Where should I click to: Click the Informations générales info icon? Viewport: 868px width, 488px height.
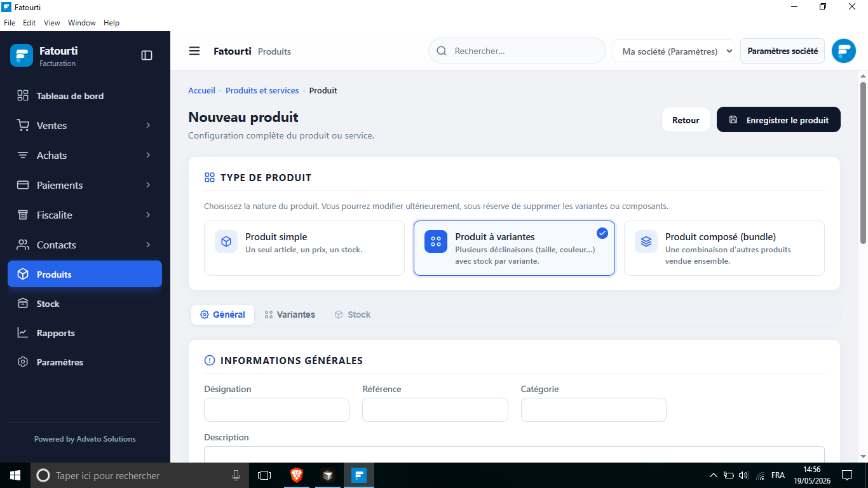pos(210,360)
